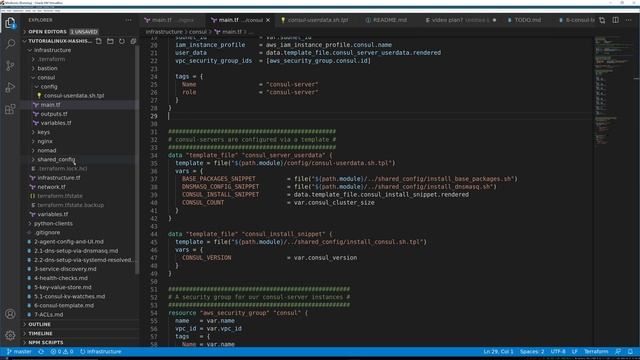Click Ln 29, Col 1 in status bar
The height and width of the screenshot is (360, 640).
tap(498, 351)
